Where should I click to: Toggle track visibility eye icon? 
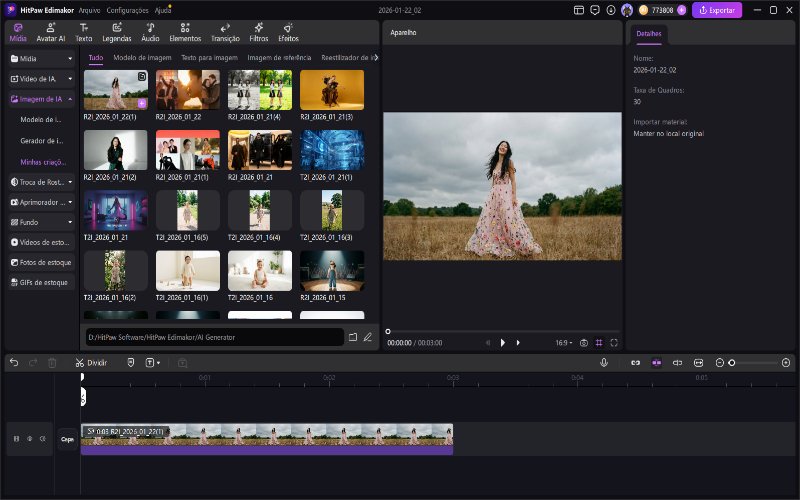tap(30, 438)
